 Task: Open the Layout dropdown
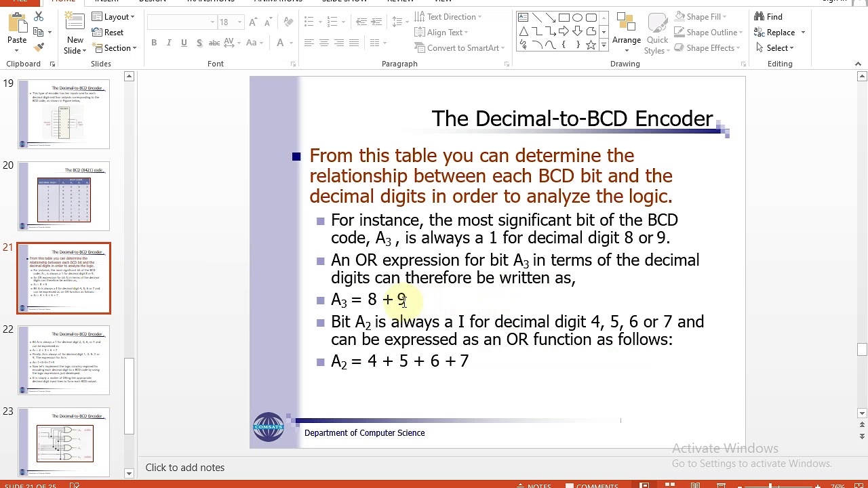[113, 16]
